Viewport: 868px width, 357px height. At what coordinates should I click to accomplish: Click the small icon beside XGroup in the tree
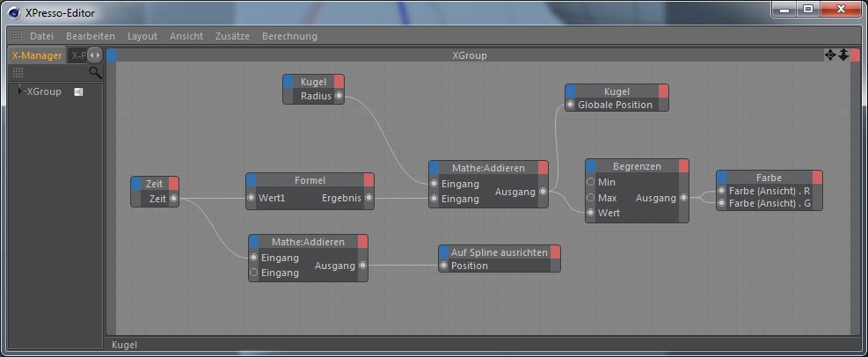[78, 91]
